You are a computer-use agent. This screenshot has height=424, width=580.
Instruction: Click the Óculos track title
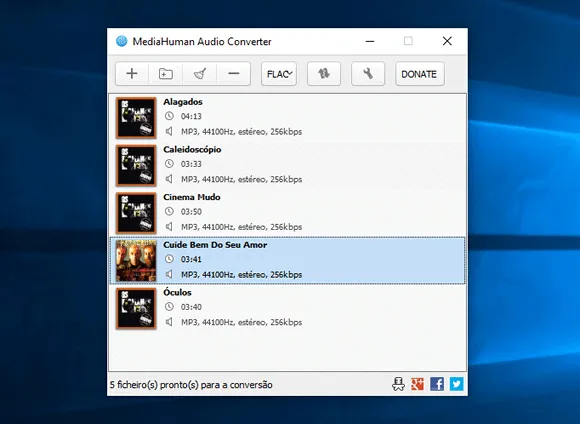click(177, 292)
